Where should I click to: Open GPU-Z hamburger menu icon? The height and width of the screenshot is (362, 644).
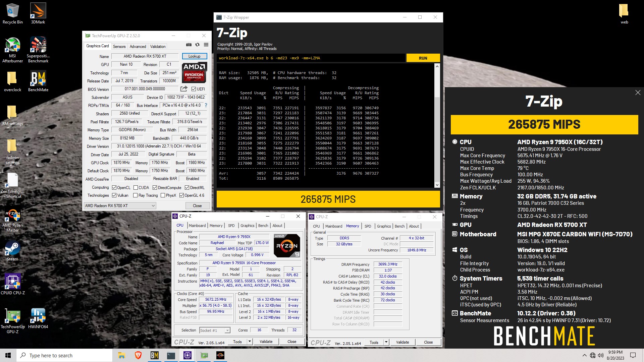pos(206,45)
